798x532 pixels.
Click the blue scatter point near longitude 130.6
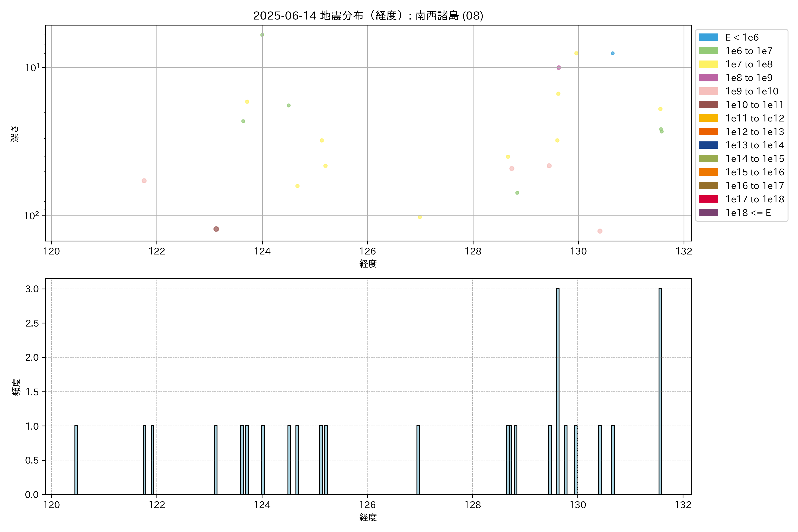(x=612, y=53)
